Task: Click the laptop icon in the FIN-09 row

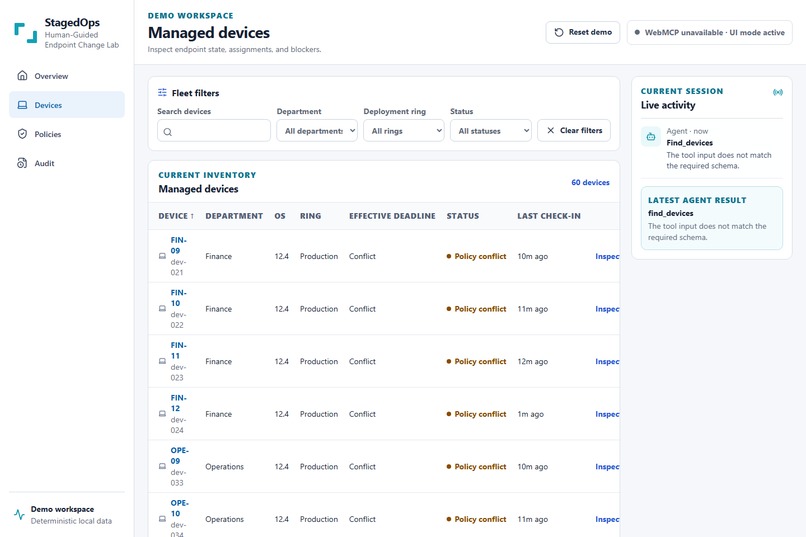Action: point(162,256)
